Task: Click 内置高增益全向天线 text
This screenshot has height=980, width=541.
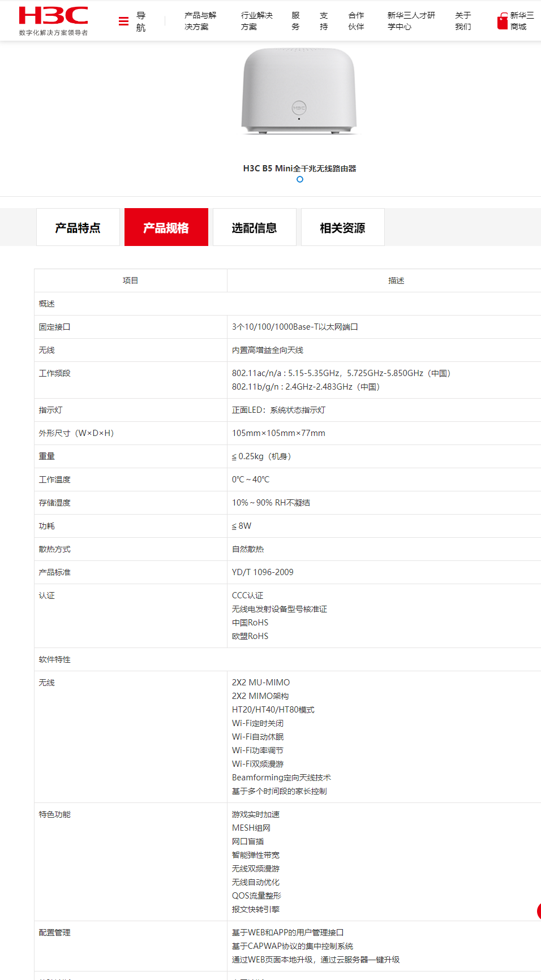Action: [x=268, y=350]
